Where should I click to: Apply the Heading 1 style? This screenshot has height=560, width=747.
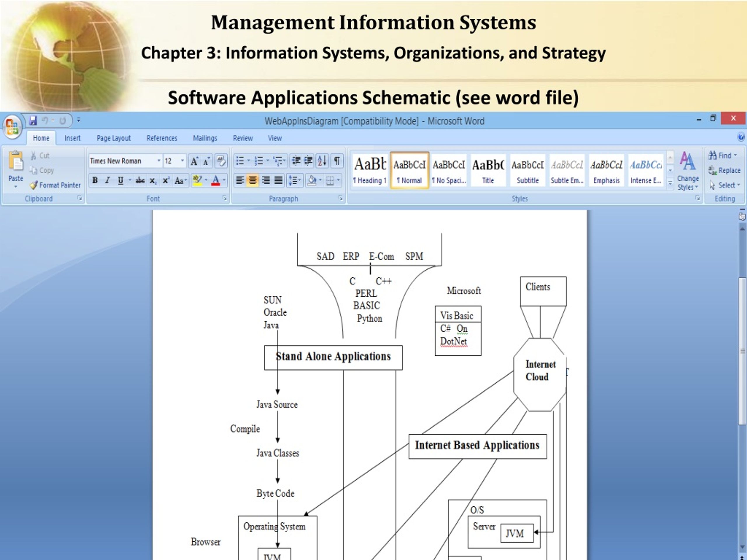pos(369,170)
